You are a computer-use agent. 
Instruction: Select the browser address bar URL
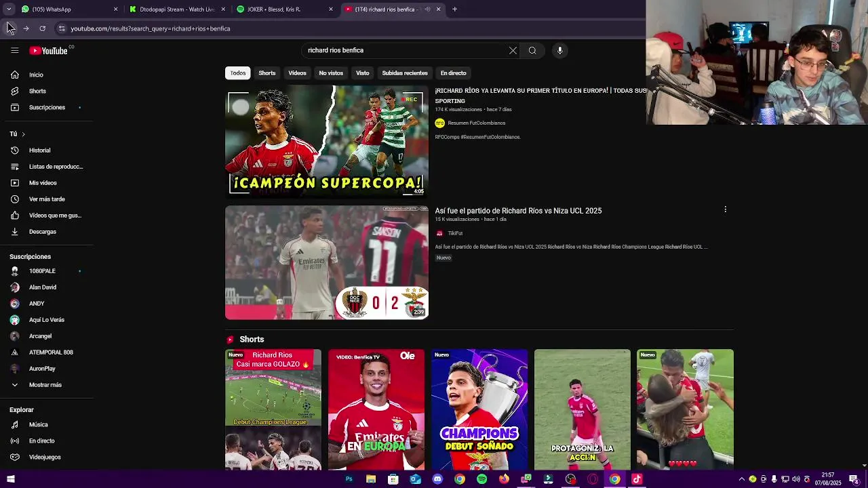coord(151,28)
